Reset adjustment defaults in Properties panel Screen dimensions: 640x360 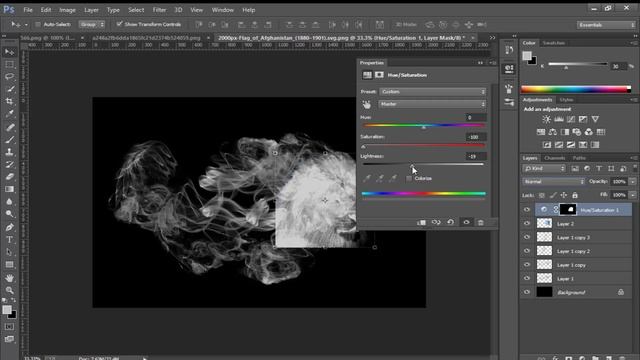[451, 222]
